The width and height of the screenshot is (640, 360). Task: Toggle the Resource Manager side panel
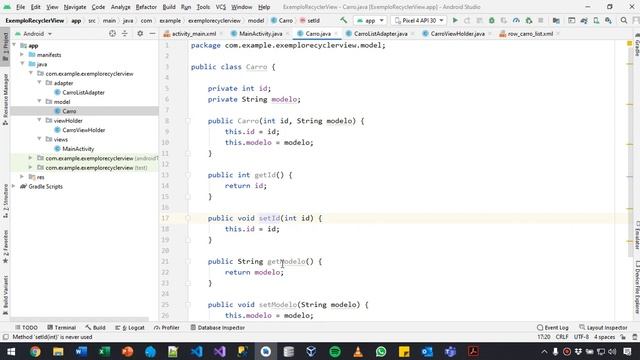pyautogui.click(x=5, y=100)
